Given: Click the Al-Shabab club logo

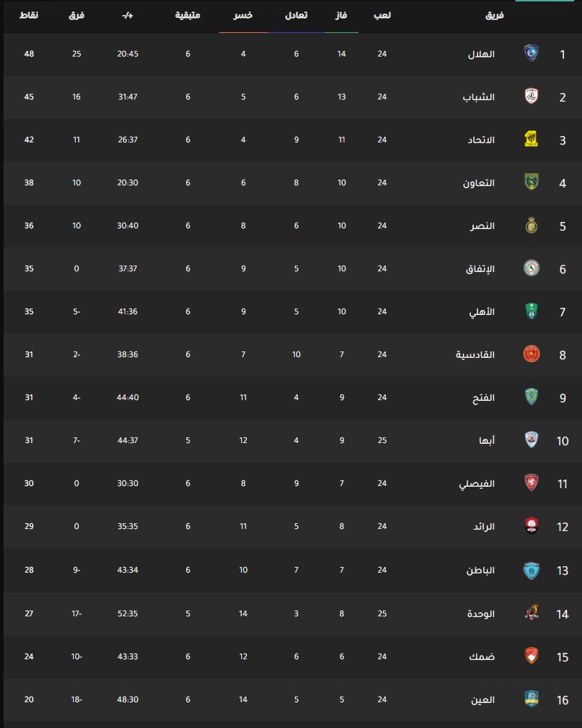Looking at the screenshot, I should click(531, 97).
